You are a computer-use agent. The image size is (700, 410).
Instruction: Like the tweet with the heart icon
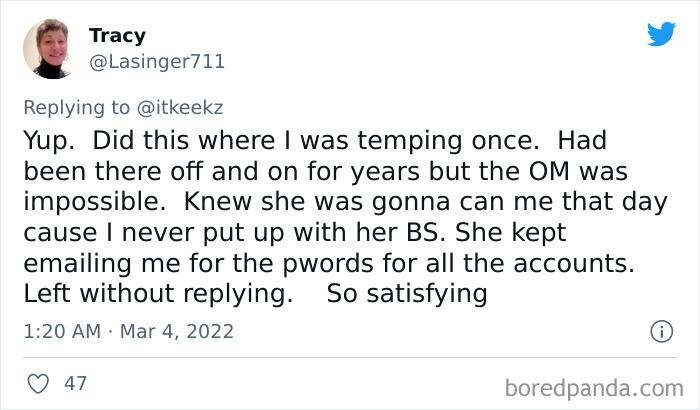(38, 383)
